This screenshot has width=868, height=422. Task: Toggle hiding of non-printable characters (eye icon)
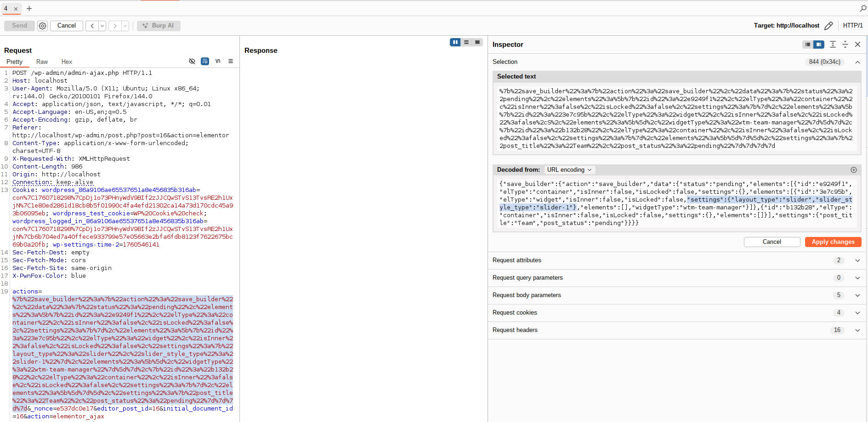coord(192,61)
